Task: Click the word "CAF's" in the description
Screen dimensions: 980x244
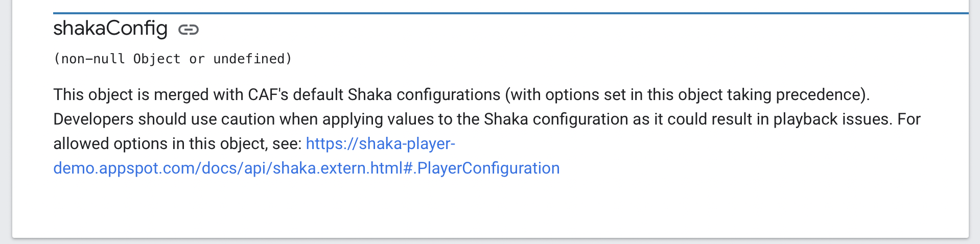Action: click(268, 94)
